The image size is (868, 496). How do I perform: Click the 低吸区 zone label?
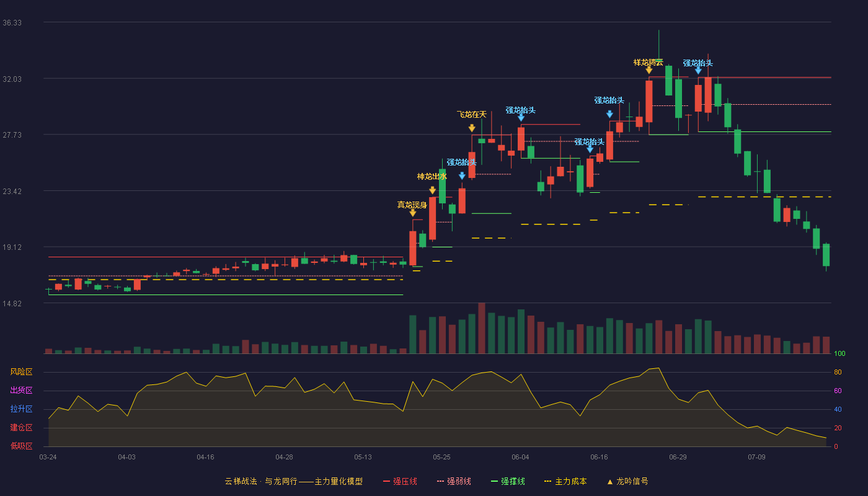point(21,446)
